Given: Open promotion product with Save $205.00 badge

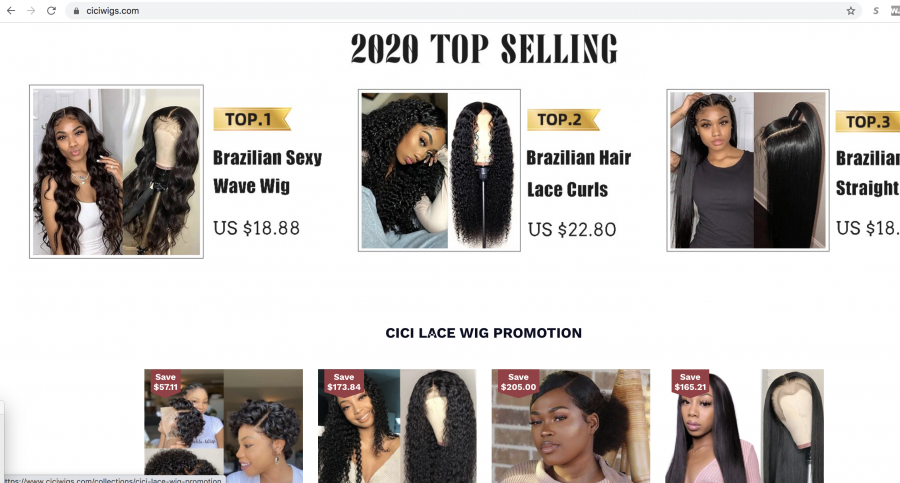Looking at the screenshot, I should (x=571, y=426).
